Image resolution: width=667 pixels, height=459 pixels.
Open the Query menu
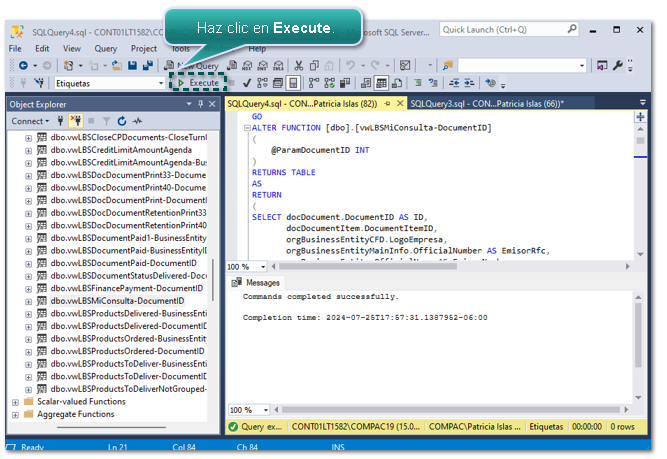tap(105, 48)
